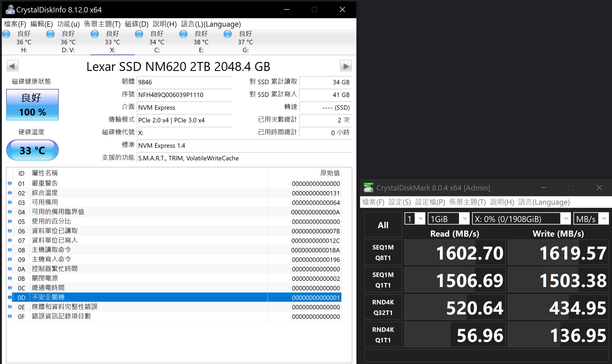612x364 pixels.
Task: Click the 1602.70 sequential read result
Action: pyautogui.click(x=455, y=252)
